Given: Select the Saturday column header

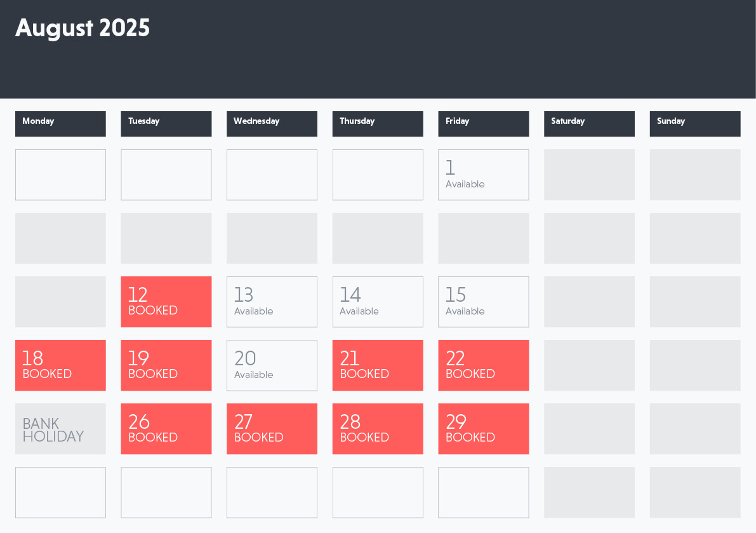Looking at the screenshot, I should tap(589, 124).
